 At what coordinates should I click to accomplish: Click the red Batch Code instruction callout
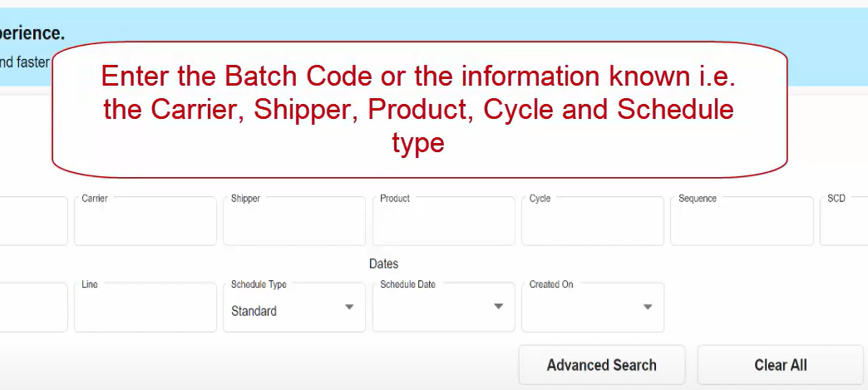pos(419,110)
